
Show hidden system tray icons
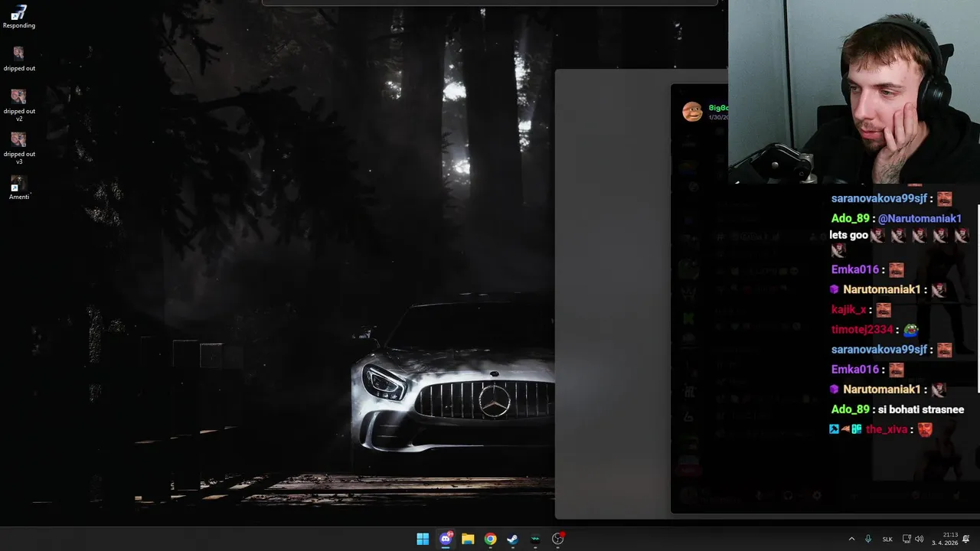[851, 539]
